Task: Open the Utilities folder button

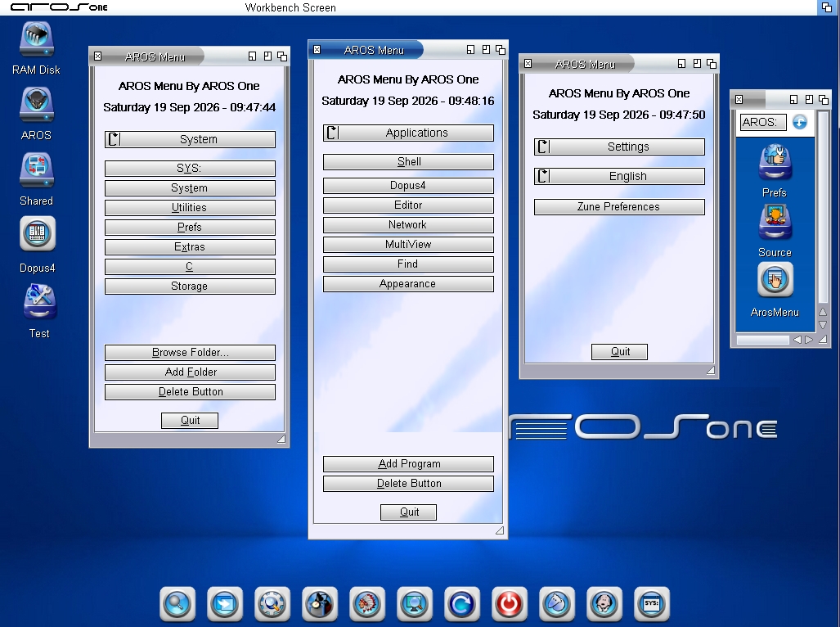Action: click(x=191, y=208)
